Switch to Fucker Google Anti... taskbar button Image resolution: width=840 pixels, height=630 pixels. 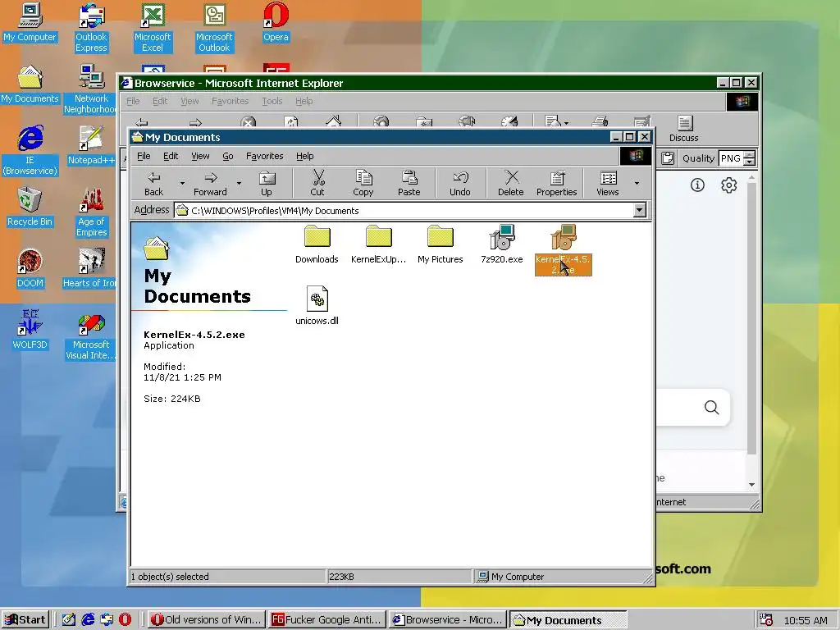coord(328,620)
